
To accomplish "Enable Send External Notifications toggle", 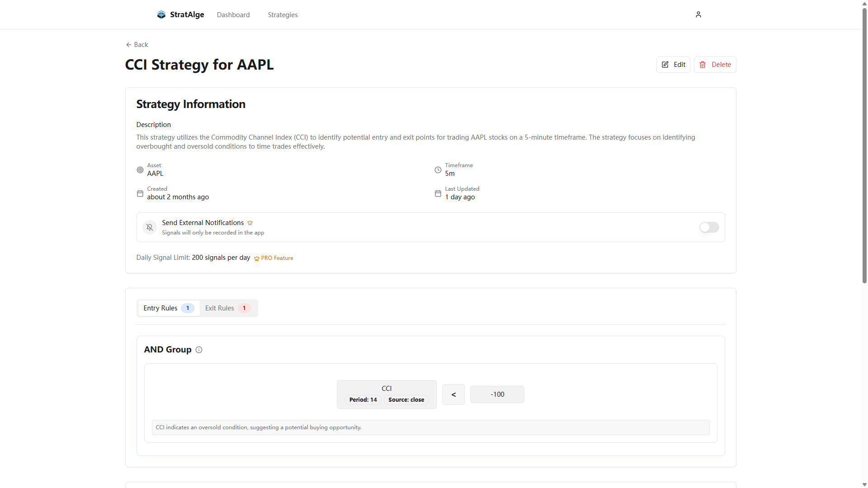I will (x=708, y=227).
